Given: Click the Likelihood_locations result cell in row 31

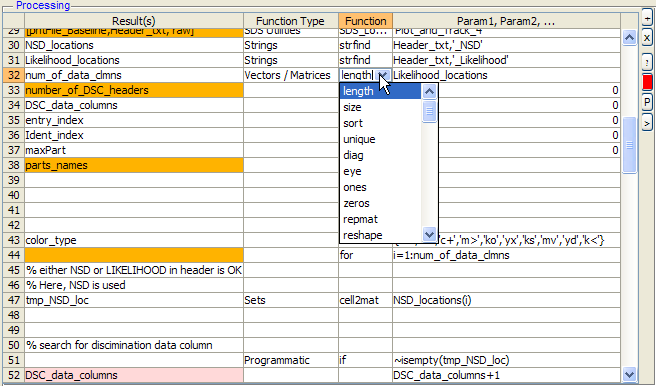Looking at the screenshot, I should 134,60.
